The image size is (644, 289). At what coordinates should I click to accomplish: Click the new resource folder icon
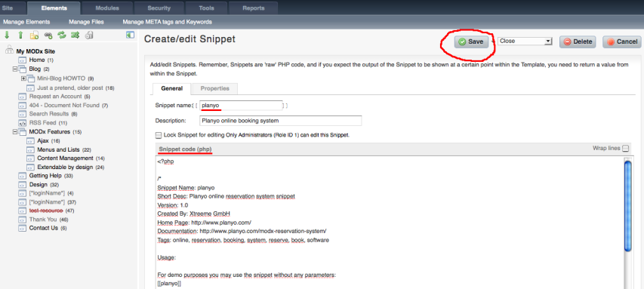[x=35, y=35]
